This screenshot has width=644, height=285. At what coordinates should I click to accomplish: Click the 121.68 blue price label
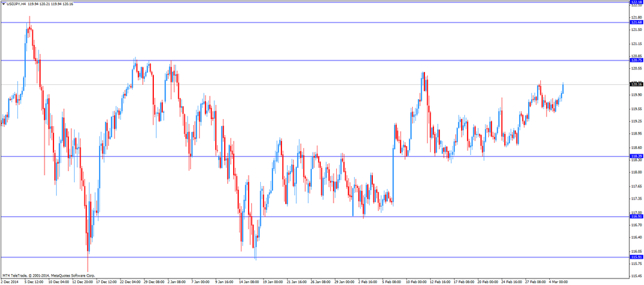(636, 23)
